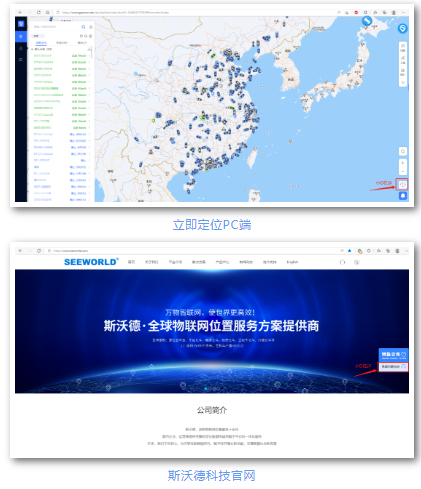Click the SEEWORLD logo
The image size is (421, 489).
pos(91,262)
